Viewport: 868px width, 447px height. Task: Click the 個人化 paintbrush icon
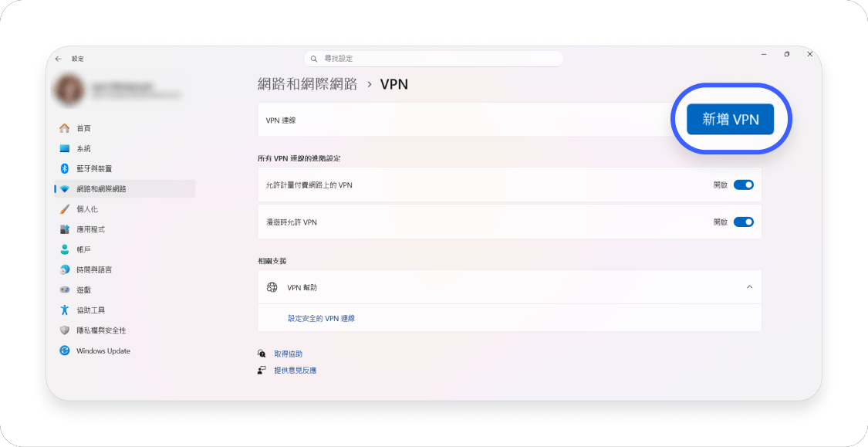coord(65,209)
